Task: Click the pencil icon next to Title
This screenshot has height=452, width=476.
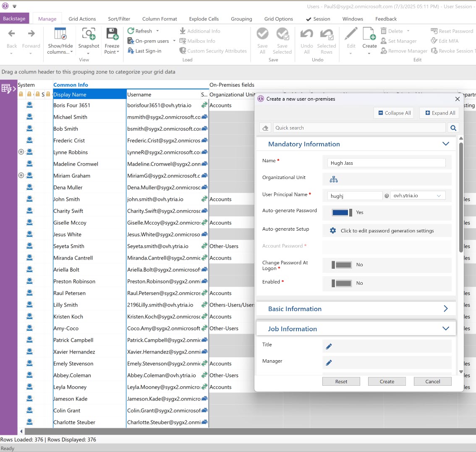Action: tap(329, 346)
